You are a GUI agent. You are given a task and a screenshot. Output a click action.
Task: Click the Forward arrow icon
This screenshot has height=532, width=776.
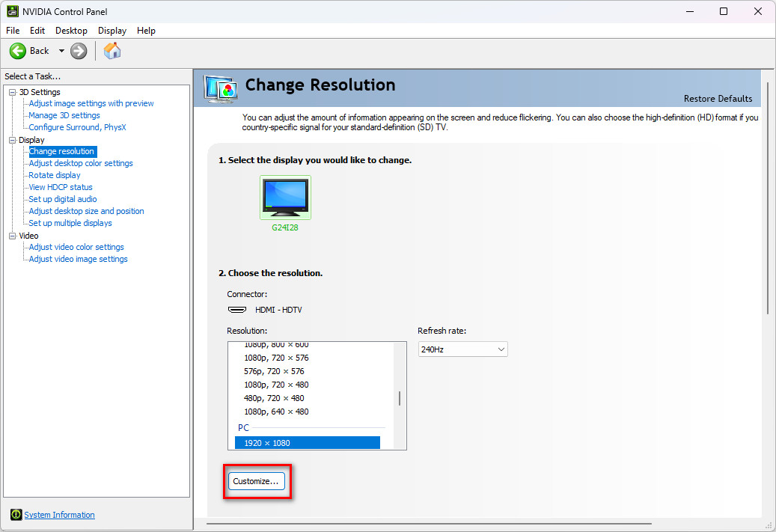pos(78,51)
